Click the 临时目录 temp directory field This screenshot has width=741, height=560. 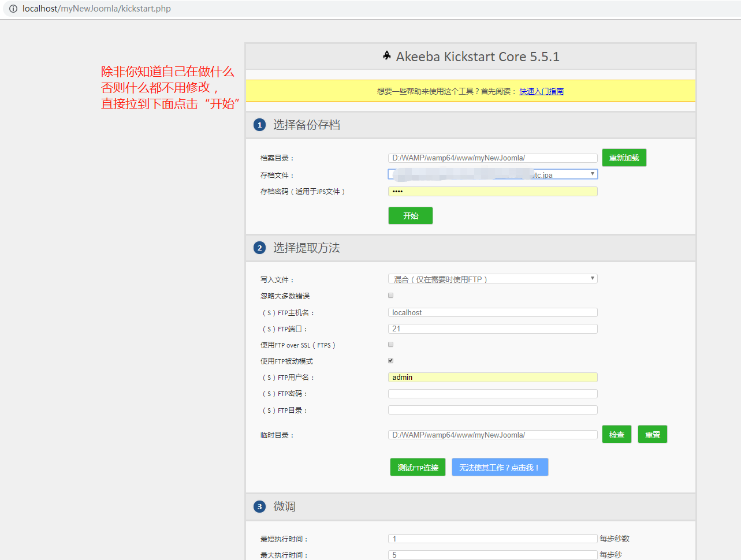click(493, 435)
